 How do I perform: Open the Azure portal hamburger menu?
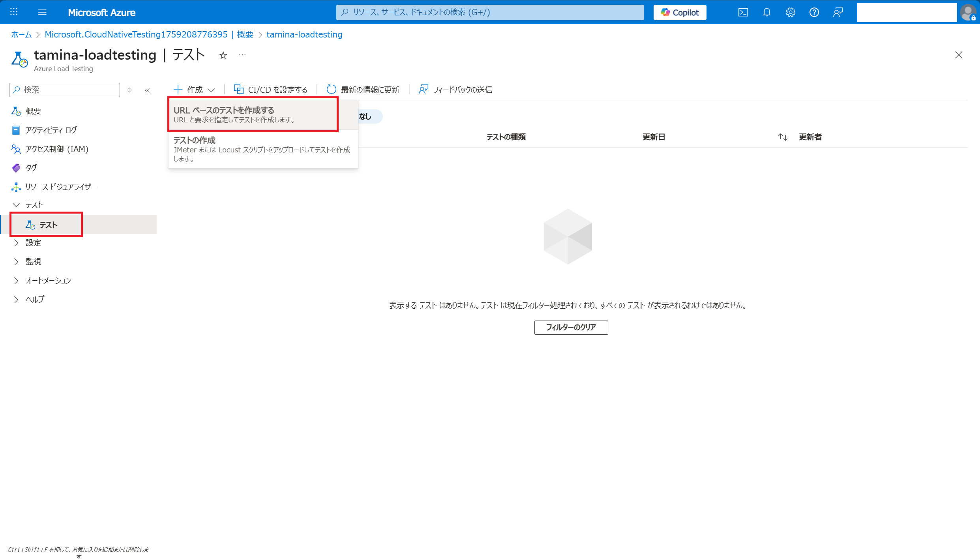point(42,12)
